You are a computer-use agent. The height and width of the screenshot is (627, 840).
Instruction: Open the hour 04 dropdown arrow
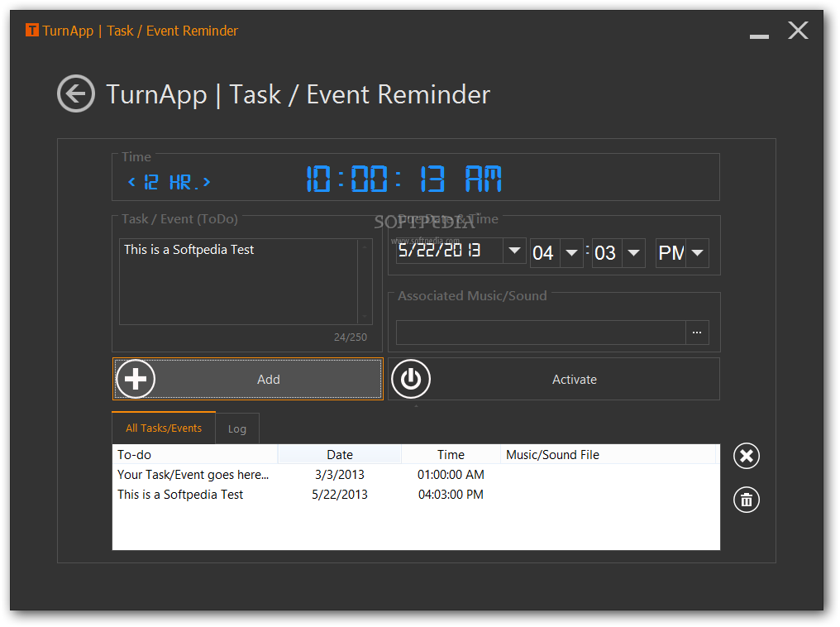571,253
